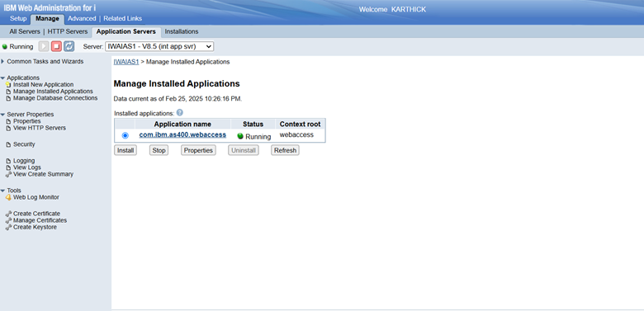Collapse the Tools section
This screenshot has width=644, height=311.
point(2,191)
